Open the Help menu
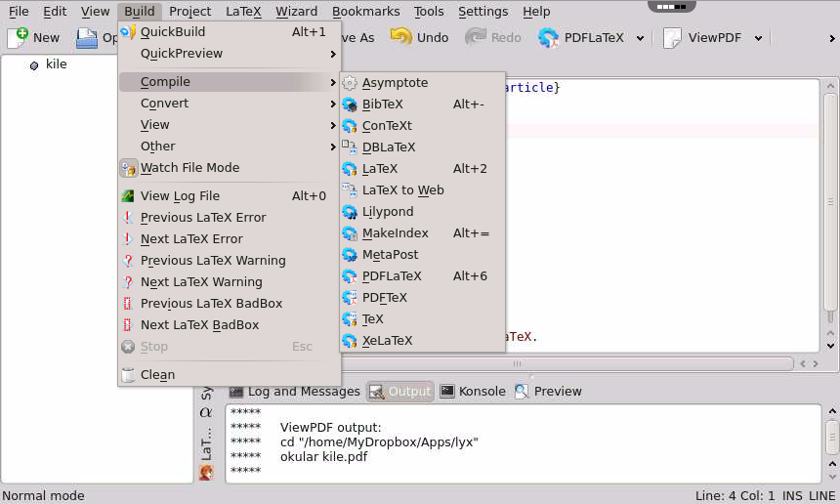Image resolution: width=840 pixels, height=504 pixels. (536, 12)
